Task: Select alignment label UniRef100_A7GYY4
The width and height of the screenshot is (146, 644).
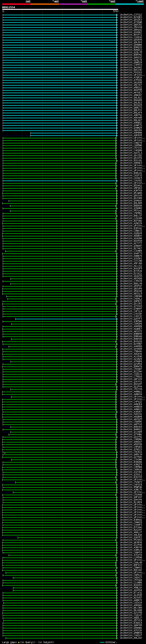Action: tap(131, 555)
